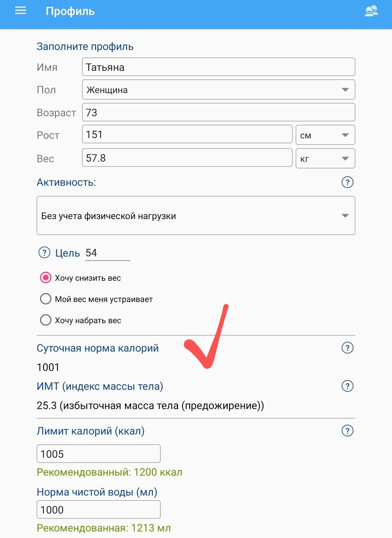This screenshot has width=392, height=538.
Task: Tap the users/profiles icon in header
Action: point(371,11)
